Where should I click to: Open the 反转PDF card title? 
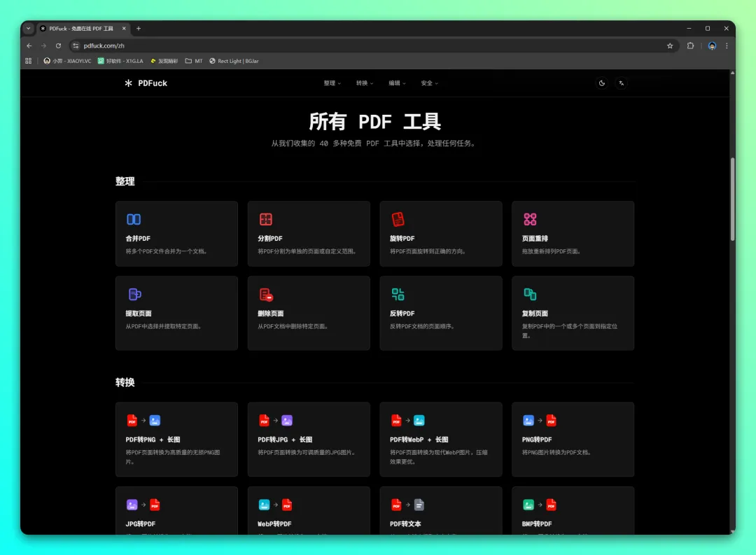tap(402, 314)
